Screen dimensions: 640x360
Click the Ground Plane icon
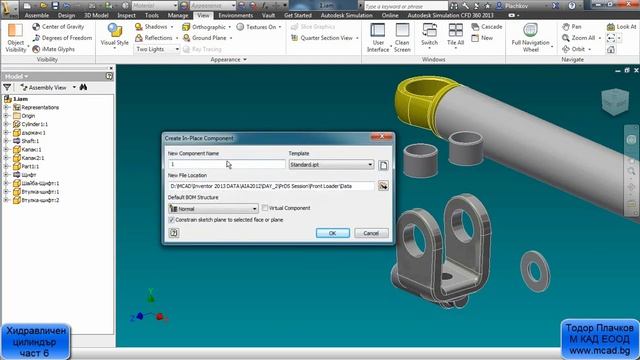(x=186, y=38)
